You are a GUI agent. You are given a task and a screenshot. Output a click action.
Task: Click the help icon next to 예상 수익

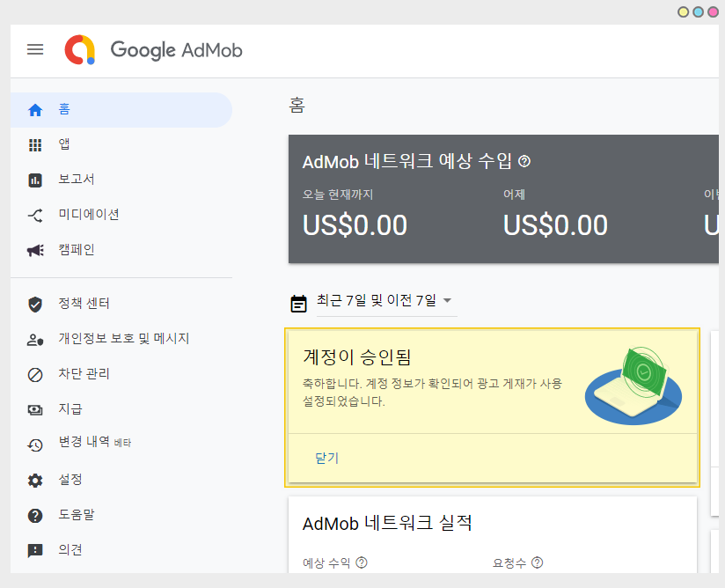(x=362, y=562)
